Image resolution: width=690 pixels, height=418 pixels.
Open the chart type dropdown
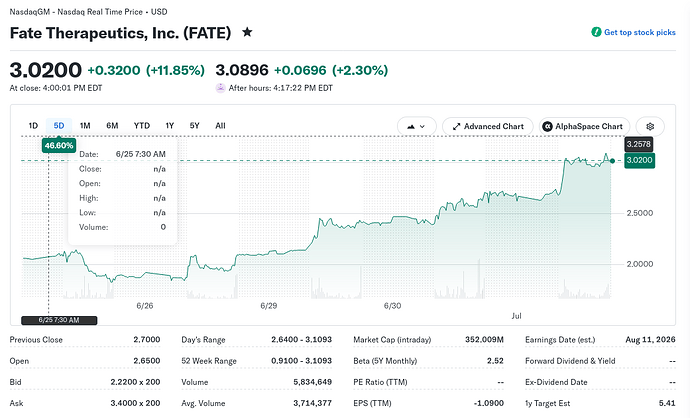pos(416,126)
